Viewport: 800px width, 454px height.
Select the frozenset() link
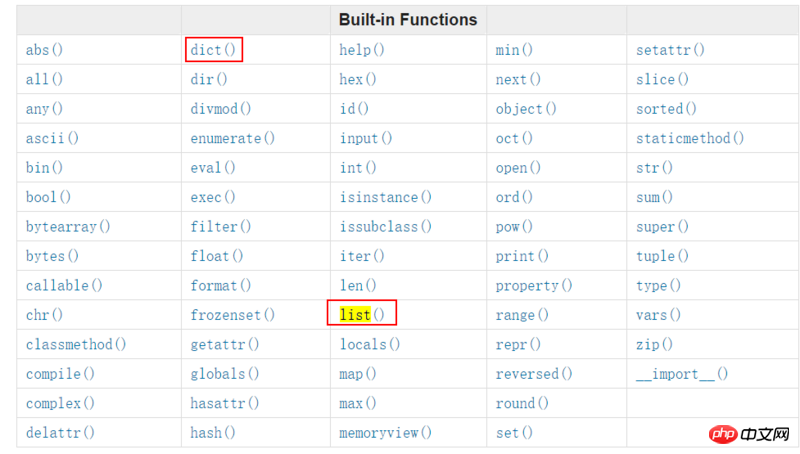(232, 315)
